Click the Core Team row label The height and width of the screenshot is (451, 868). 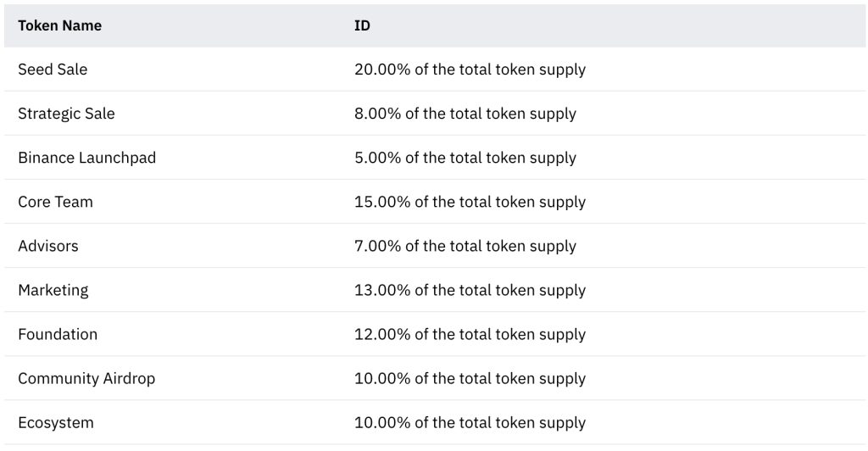(x=55, y=202)
